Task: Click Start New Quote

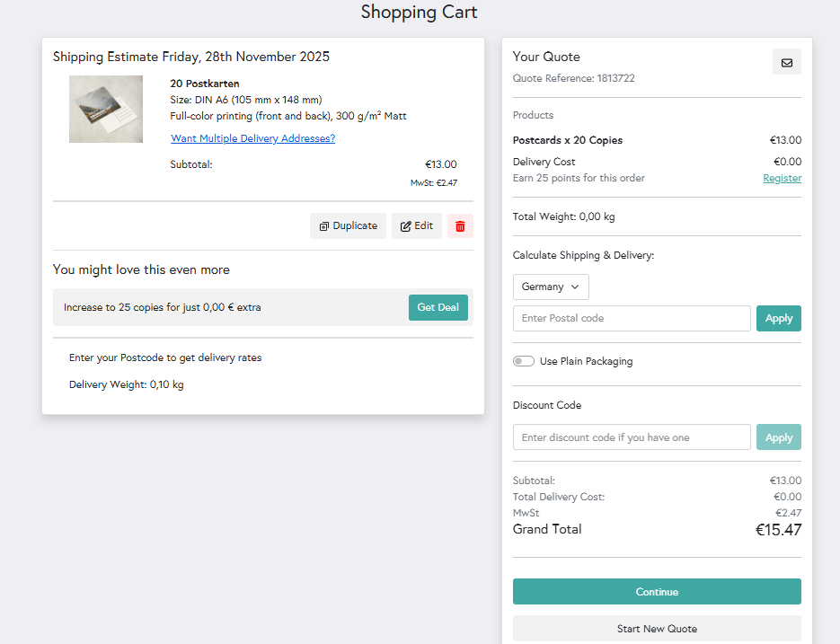Action: (657, 629)
